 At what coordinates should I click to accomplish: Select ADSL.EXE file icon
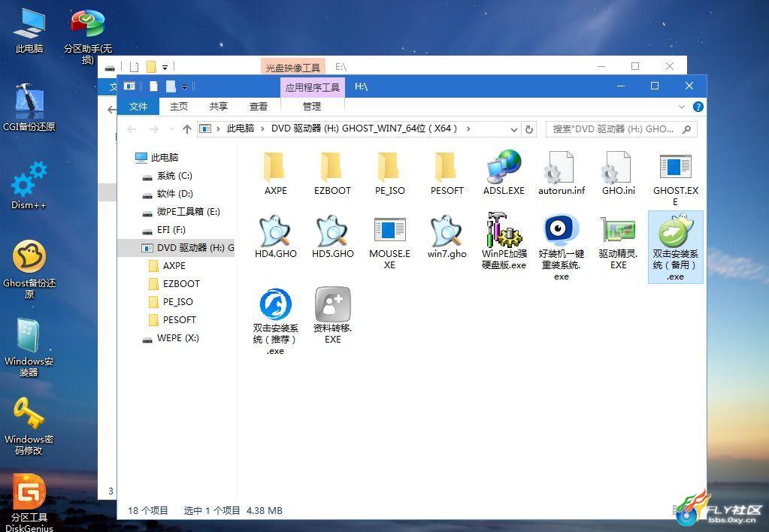pos(504,173)
